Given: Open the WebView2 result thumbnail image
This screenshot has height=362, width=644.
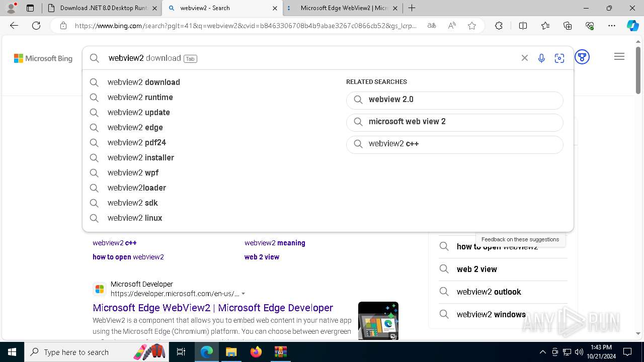Looking at the screenshot, I should tap(378, 321).
